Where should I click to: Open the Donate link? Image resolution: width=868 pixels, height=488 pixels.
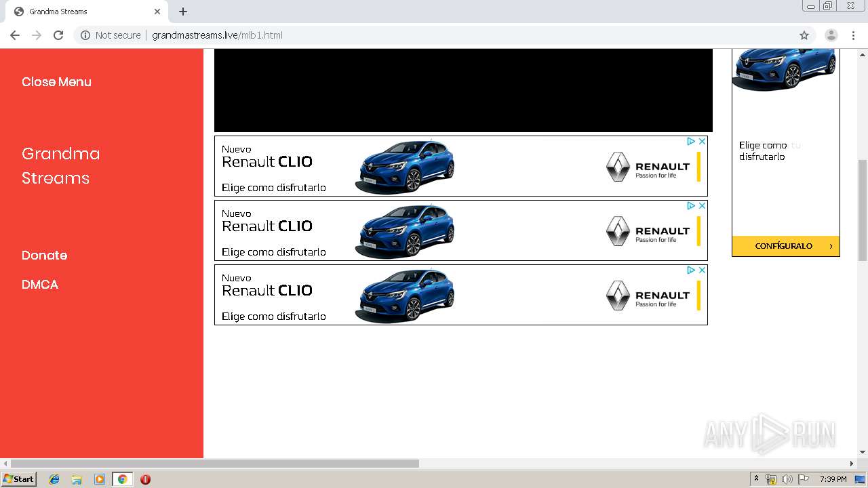pos(44,256)
